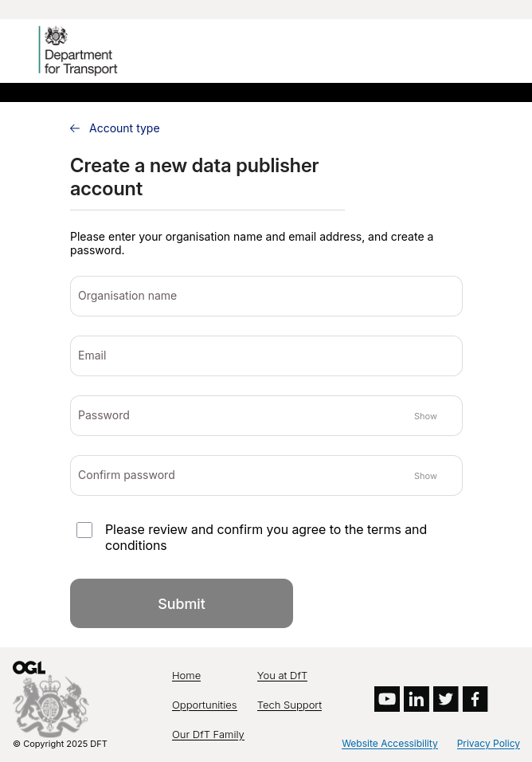Focus the Organisation name field
The height and width of the screenshot is (762, 532).
tap(266, 296)
